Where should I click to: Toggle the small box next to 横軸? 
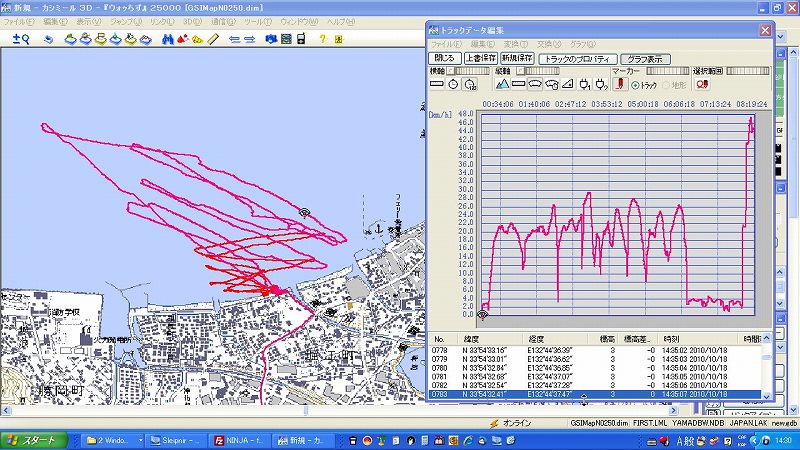[x=451, y=71]
